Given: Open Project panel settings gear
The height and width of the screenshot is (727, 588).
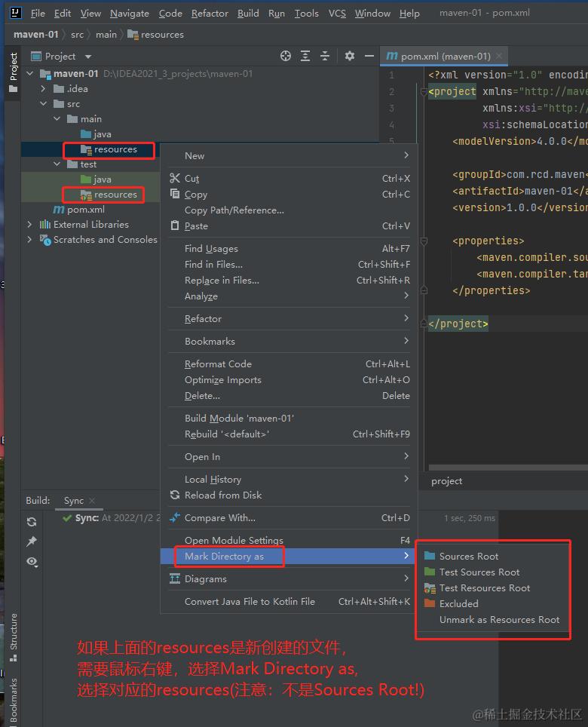Looking at the screenshot, I should [x=349, y=56].
